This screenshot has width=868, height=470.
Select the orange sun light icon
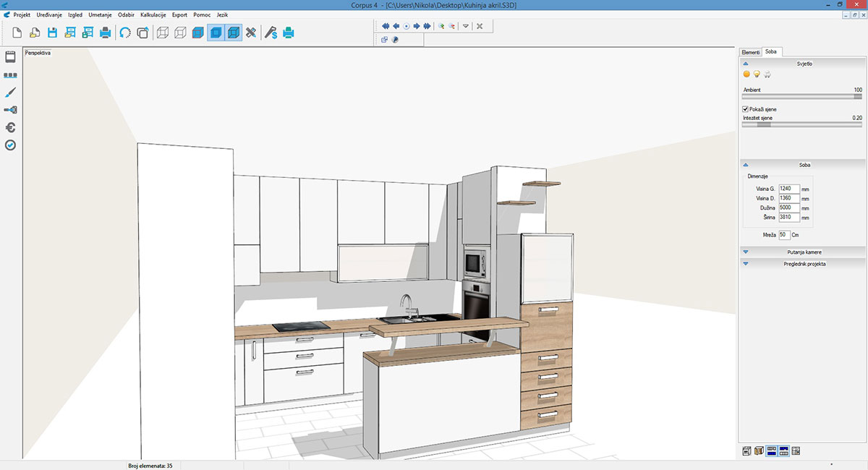coord(746,74)
